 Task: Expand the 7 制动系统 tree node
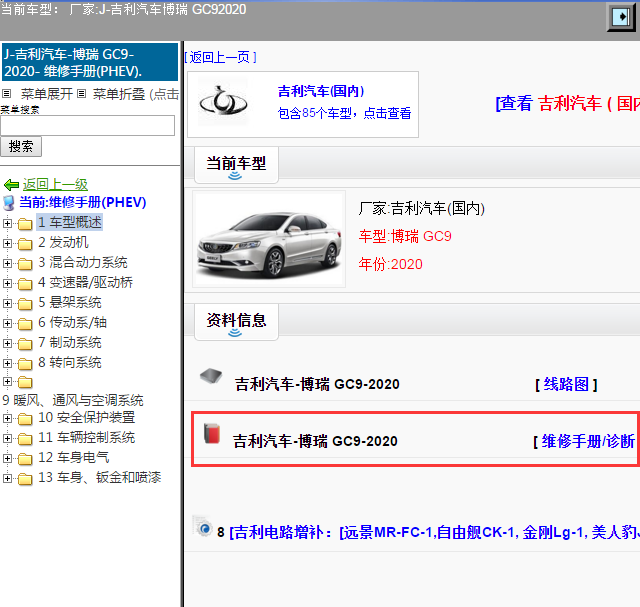(7, 343)
